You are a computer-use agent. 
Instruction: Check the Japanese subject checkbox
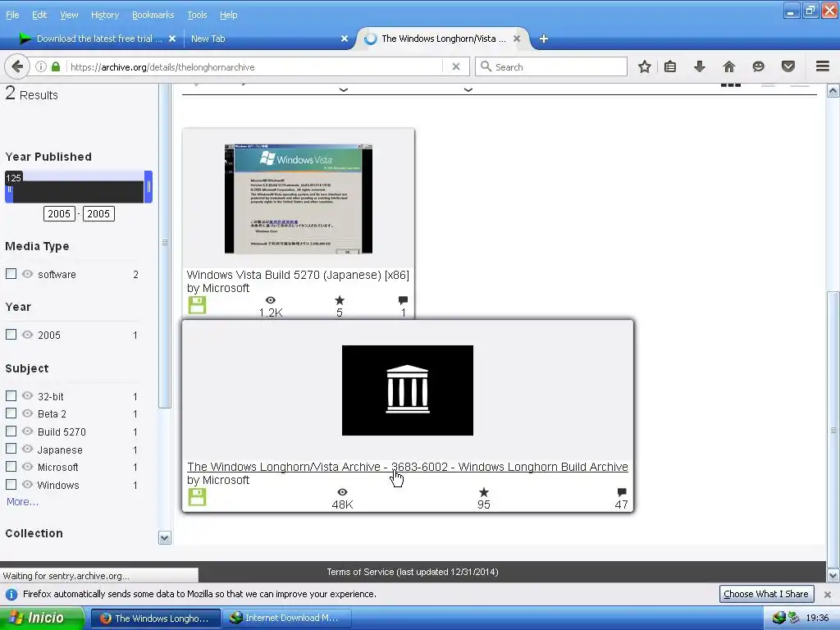click(x=11, y=449)
